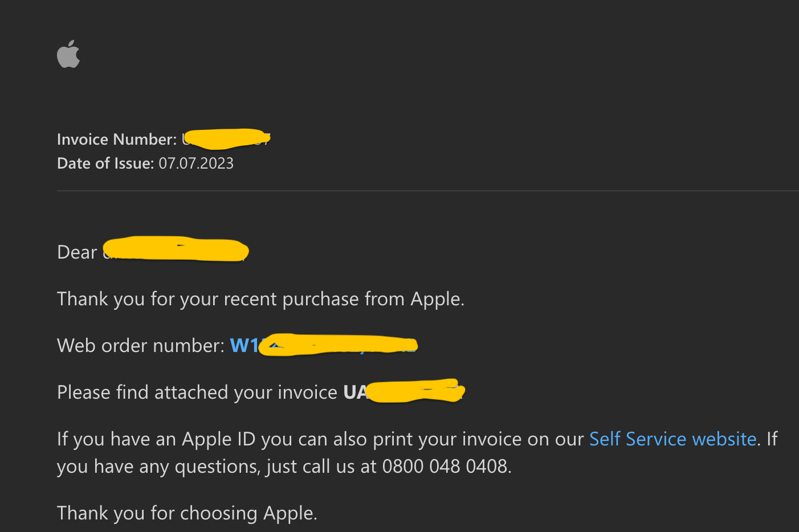Click the horizontal divider line below header
This screenshot has width=799, height=532.
click(x=427, y=191)
